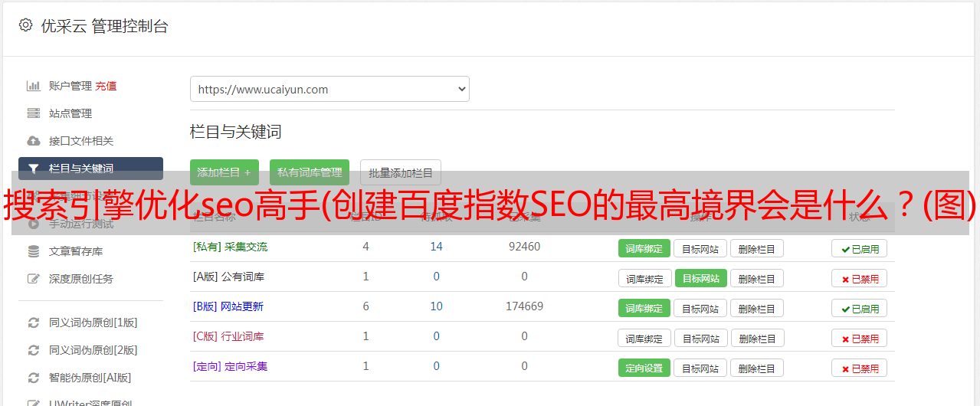
Task: Click 删除栏目 in the 公有词库 row
Action: [x=756, y=279]
